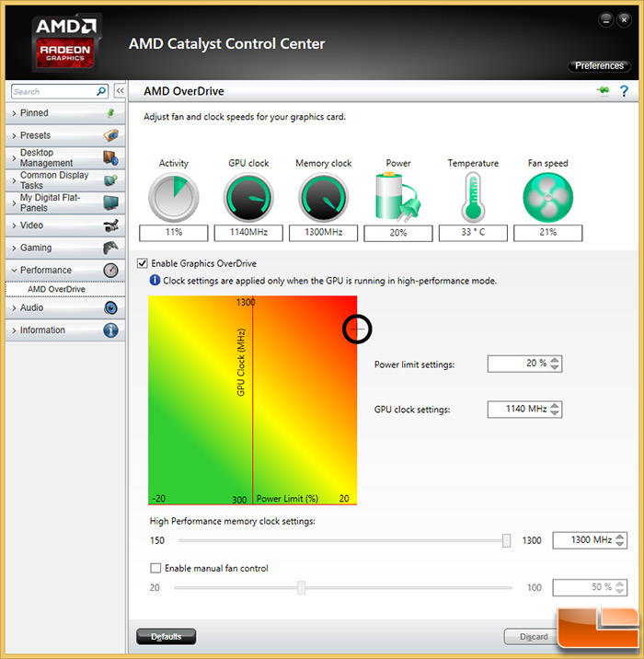Click the Power battery icon
Image resolution: width=644 pixels, height=659 pixels.
click(397, 198)
